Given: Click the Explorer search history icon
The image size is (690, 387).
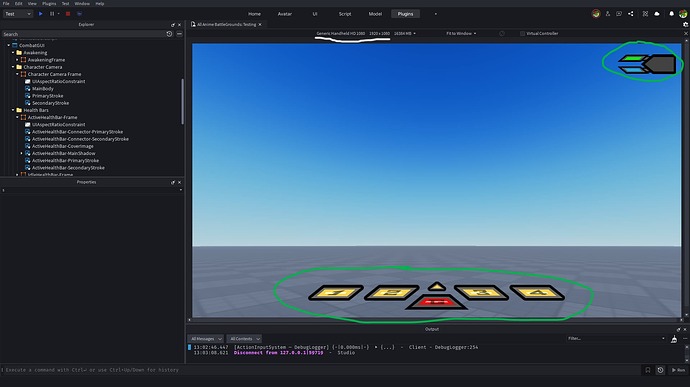Looking at the screenshot, I should pos(169,34).
